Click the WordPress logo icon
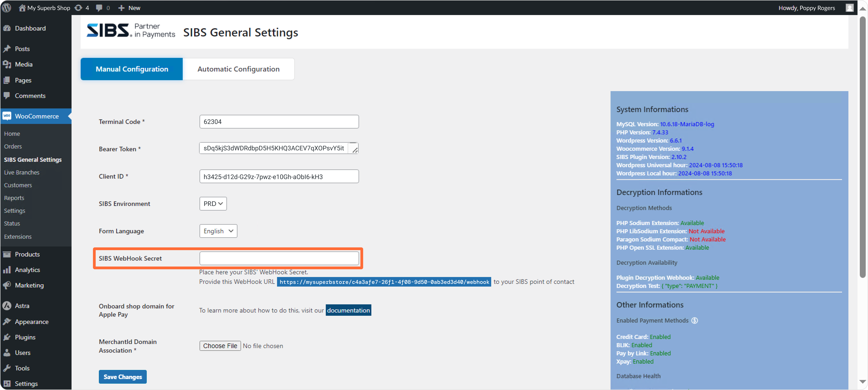 (7, 8)
